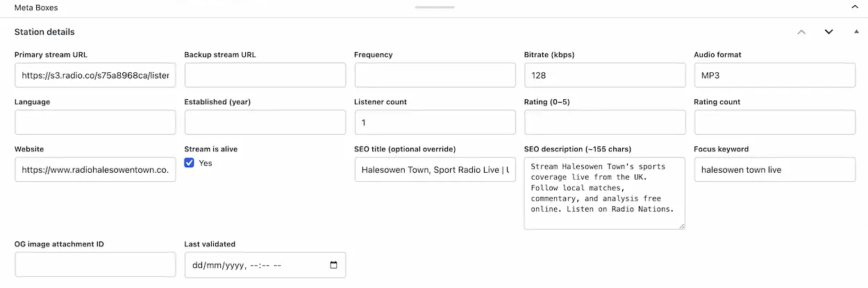Edit the Focus keyword field
The image size is (868, 288).
coord(775,169)
